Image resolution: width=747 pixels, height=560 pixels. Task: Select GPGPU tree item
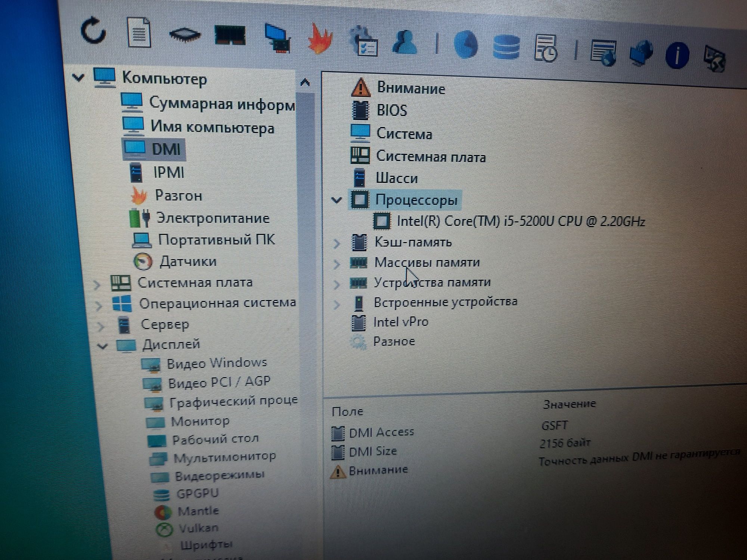(x=186, y=494)
